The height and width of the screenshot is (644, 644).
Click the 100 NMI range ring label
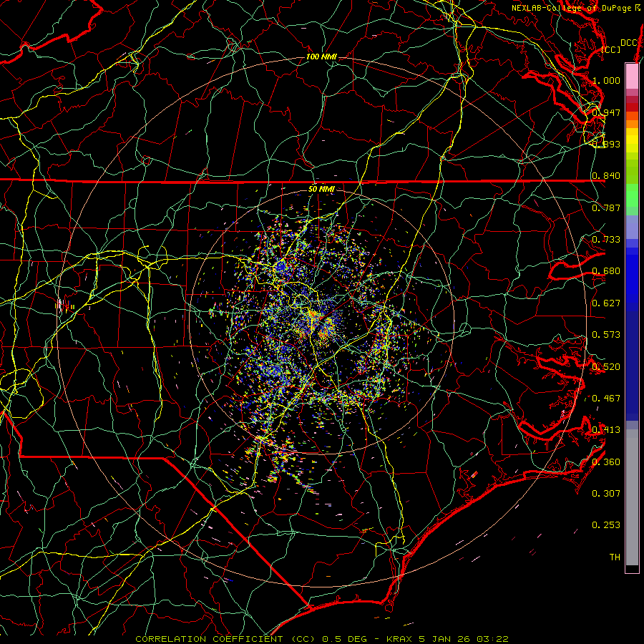[321, 57]
